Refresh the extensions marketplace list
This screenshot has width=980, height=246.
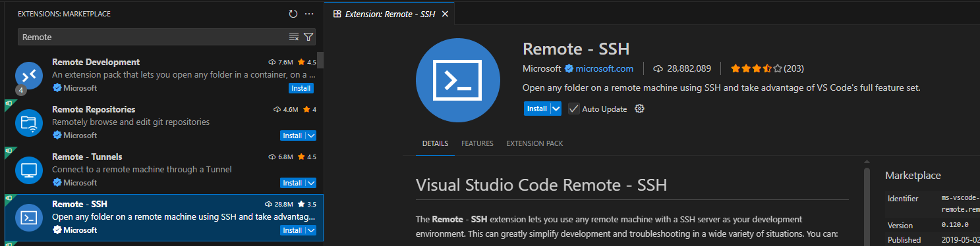coord(293,14)
